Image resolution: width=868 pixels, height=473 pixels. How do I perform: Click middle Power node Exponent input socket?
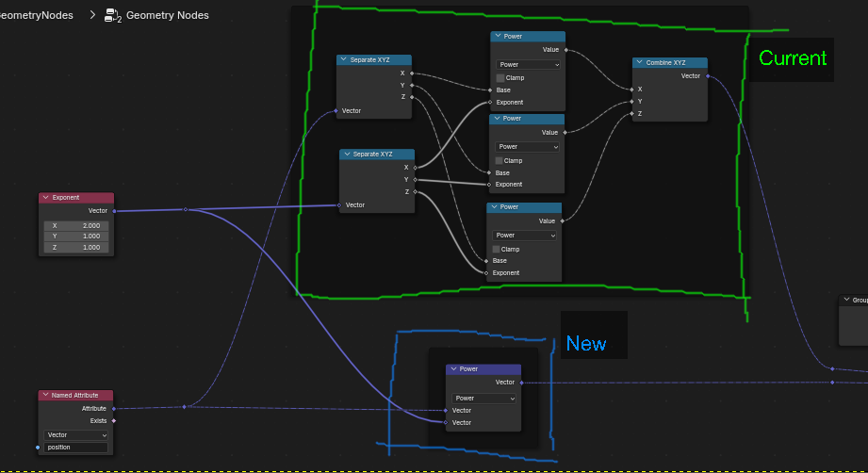pos(489,185)
